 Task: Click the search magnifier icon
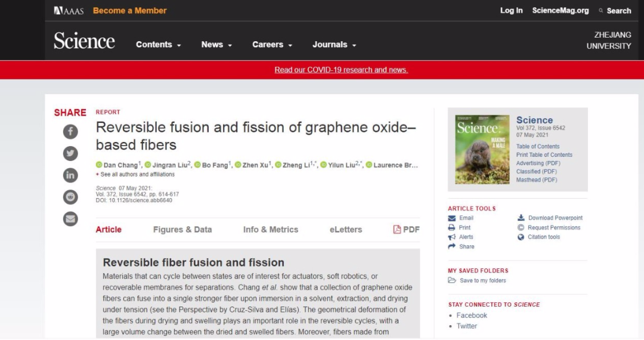[601, 11]
